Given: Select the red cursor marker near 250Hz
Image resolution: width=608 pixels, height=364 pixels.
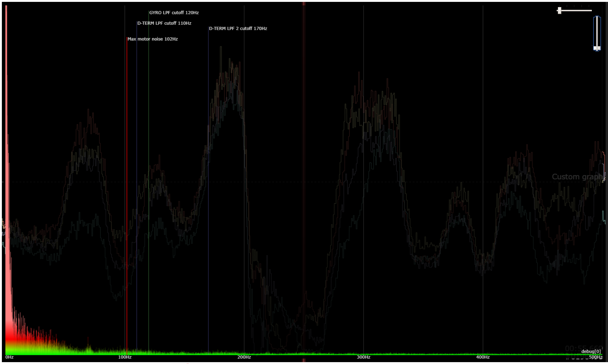Looking at the screenshot, I should click(x=304, y=172).
